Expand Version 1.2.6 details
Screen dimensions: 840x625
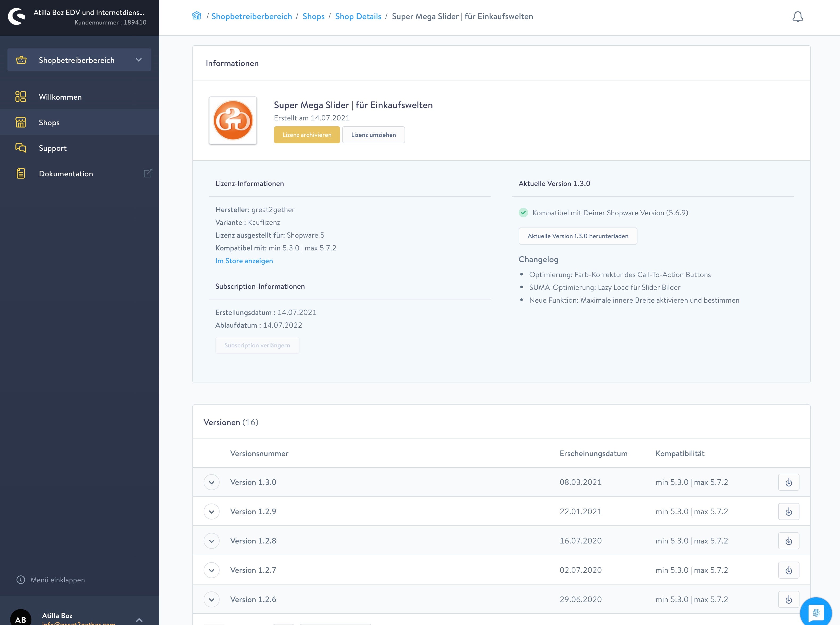(x=212, y=600)
